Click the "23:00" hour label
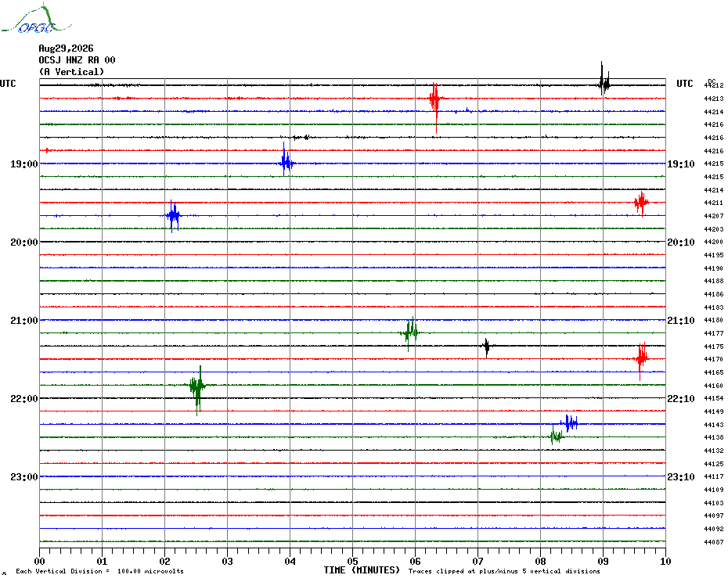This screenshot has width=728, height=582. tap(24, 476)
